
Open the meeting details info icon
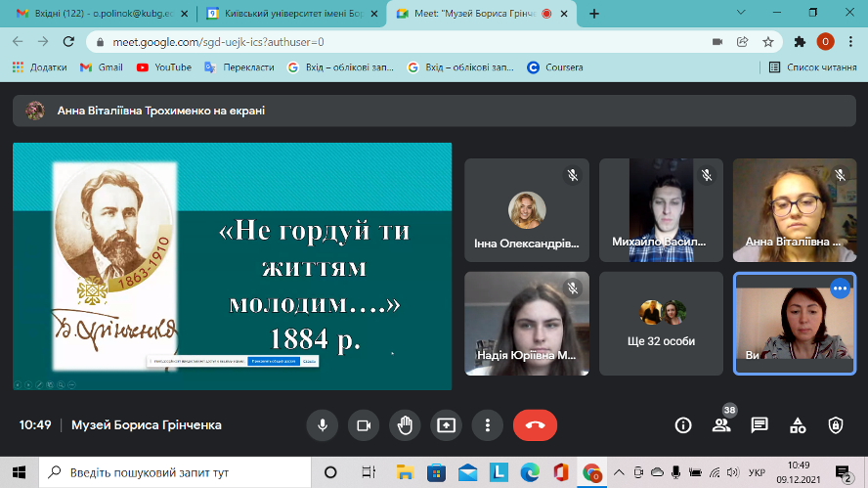point(683,425)
